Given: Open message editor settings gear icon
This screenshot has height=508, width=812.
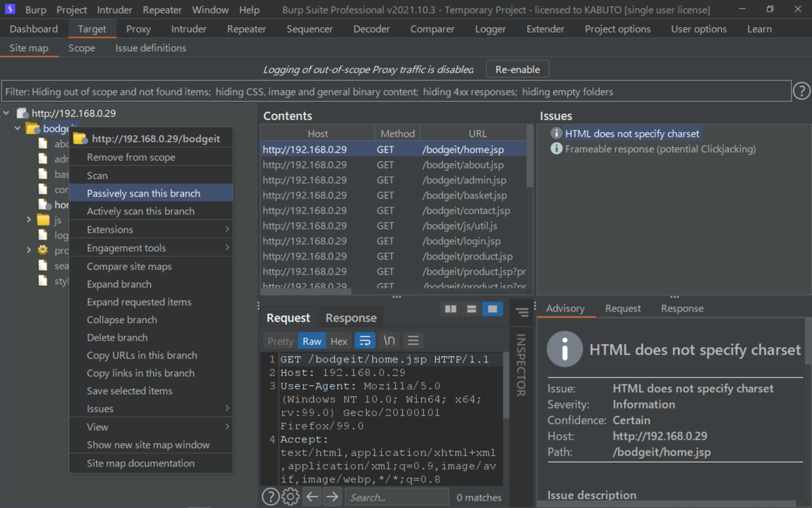Looking at the screenshot, I should pos(290,496).
